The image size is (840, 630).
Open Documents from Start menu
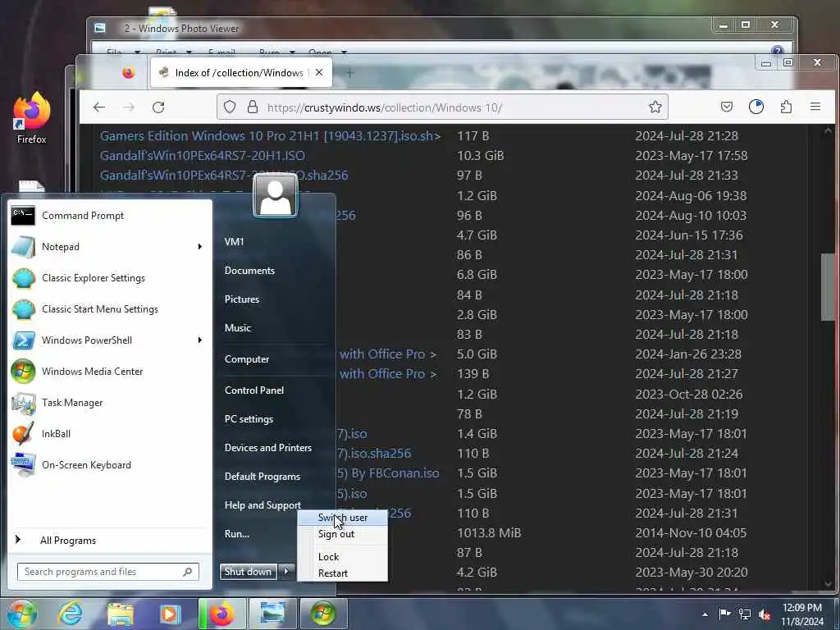(249, 271)
